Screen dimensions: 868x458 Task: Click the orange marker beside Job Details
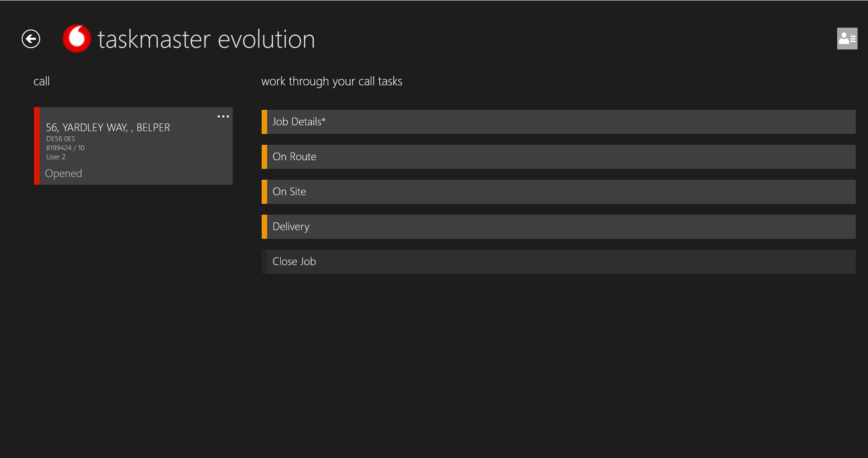coord(264,122)
